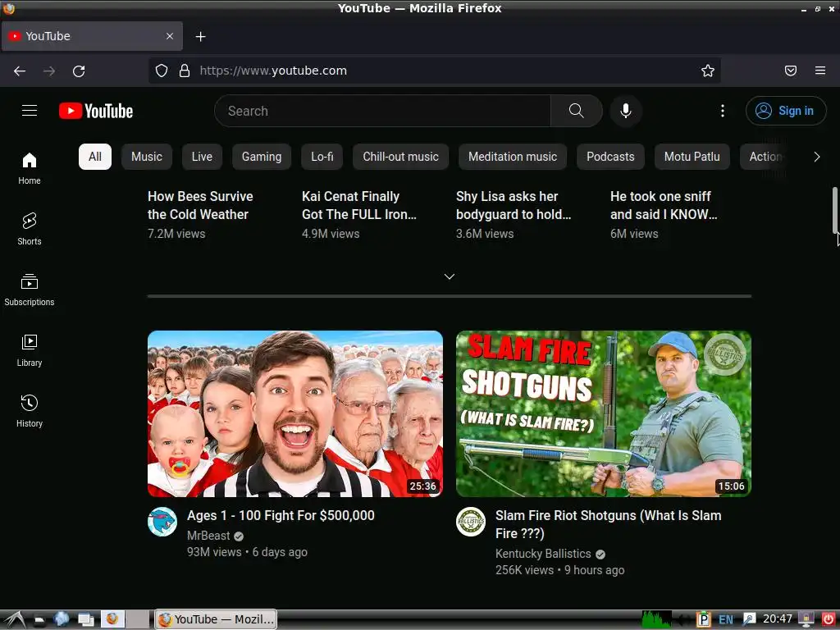Select the Motu Patlu chip
This screenshot has height=630, width=840.
tap(692, 157)
